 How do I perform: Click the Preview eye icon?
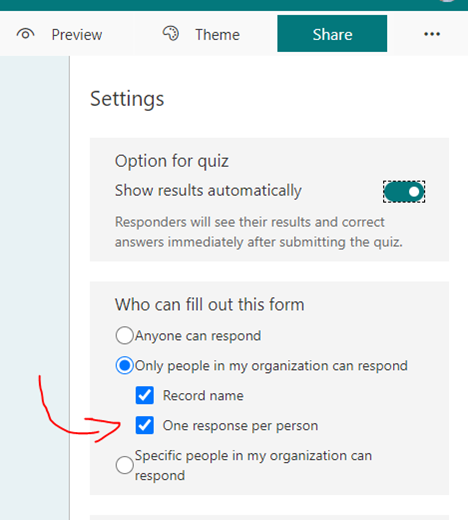pos(25,34)
